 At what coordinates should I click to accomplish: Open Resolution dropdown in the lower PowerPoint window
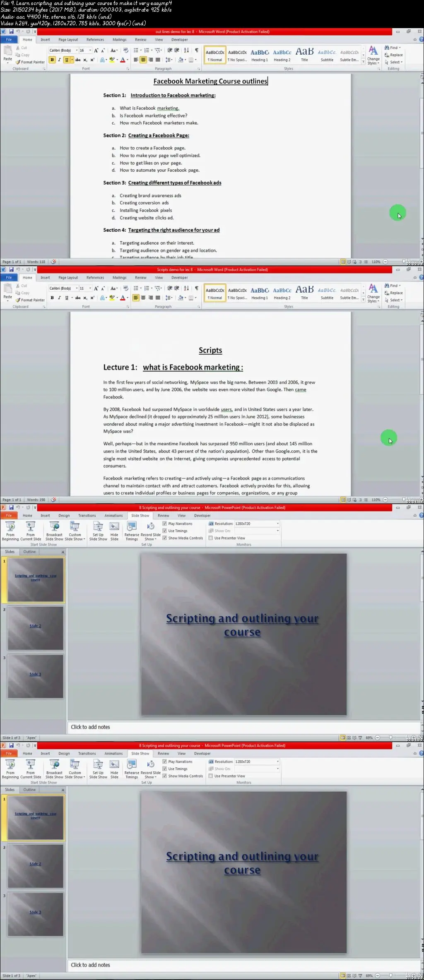(x=277, y=761)
